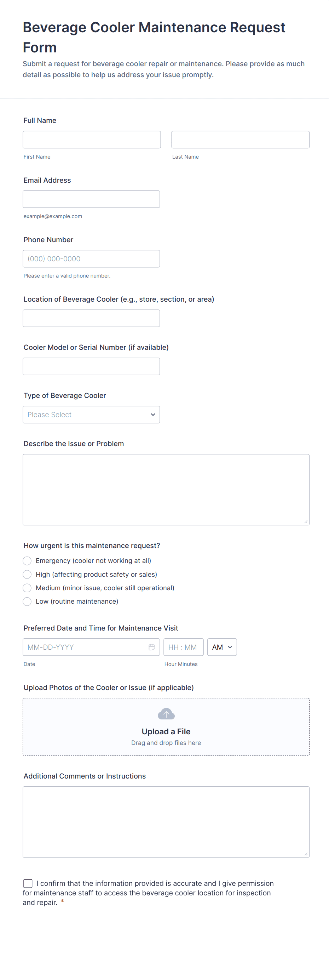Click the HH:MM time field

pos(183,647)
